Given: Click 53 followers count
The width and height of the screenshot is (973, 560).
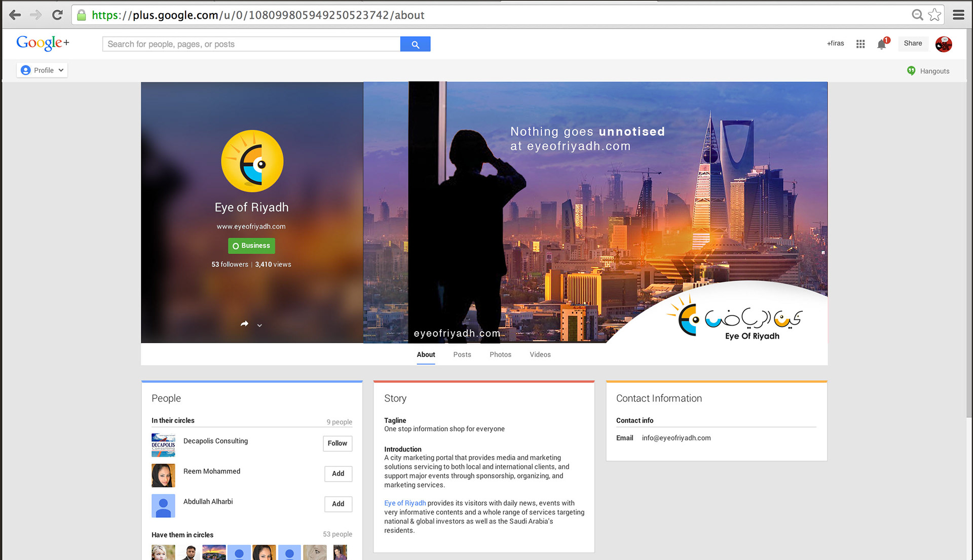Looking at the screenshot, I should pyautogui.click(x=230, y=264).
